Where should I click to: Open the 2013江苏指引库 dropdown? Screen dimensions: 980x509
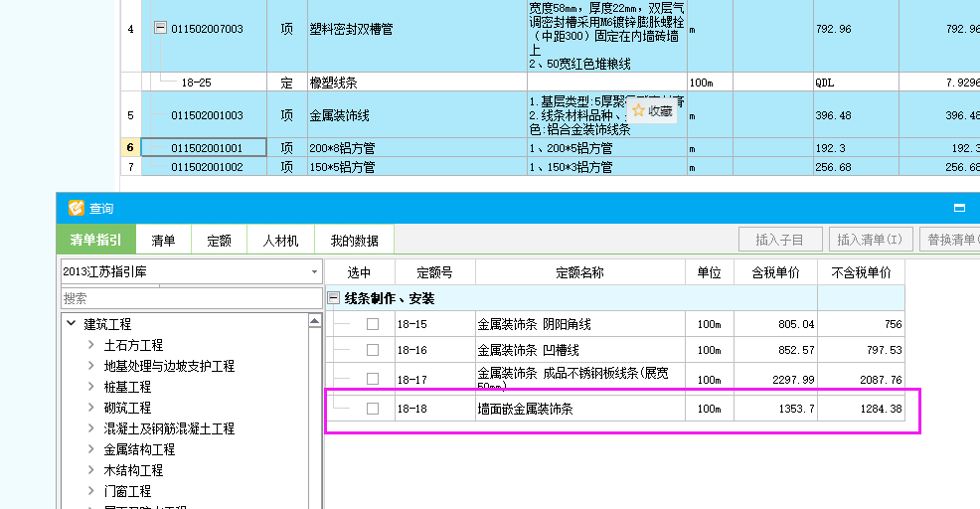point(314,272)
